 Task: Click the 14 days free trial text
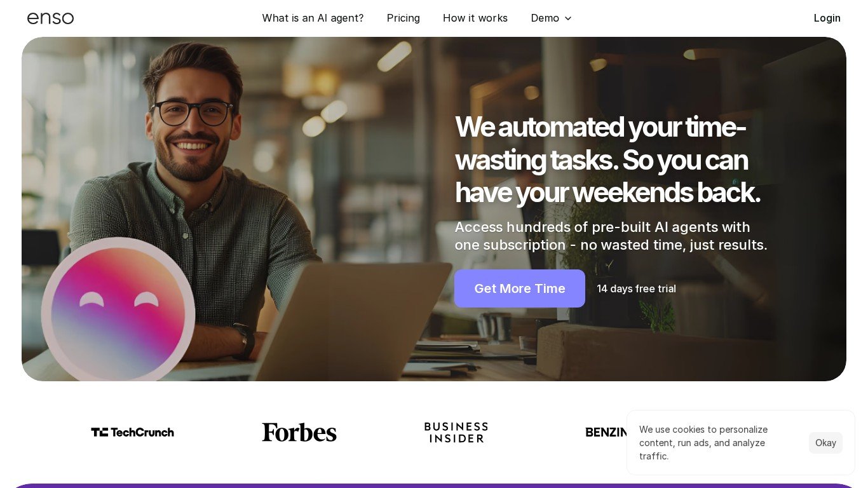pos(636,288)
